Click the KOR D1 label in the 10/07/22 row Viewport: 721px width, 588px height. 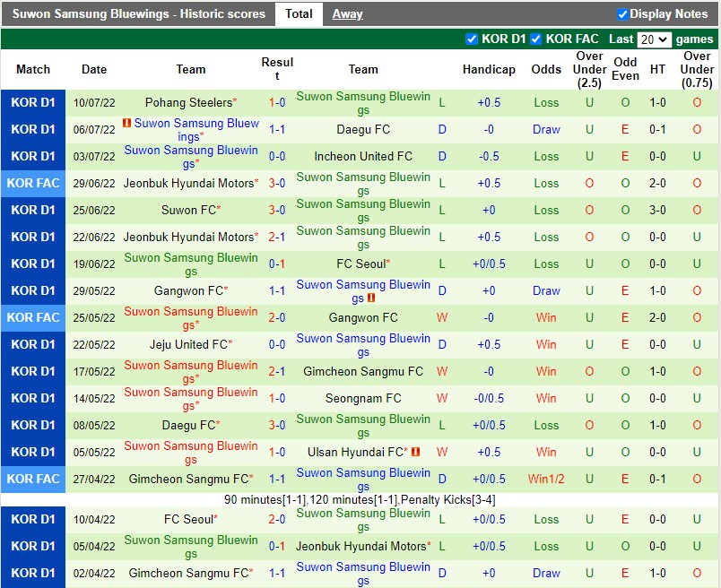click(33, 102)
